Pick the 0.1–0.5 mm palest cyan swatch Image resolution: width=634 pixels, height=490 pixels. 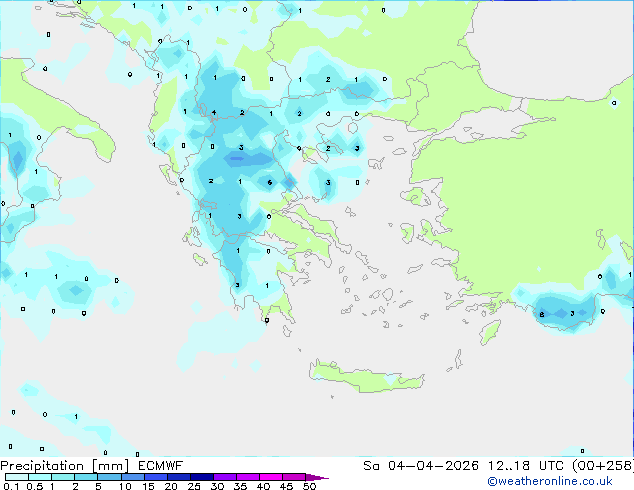tap(17, 477)
